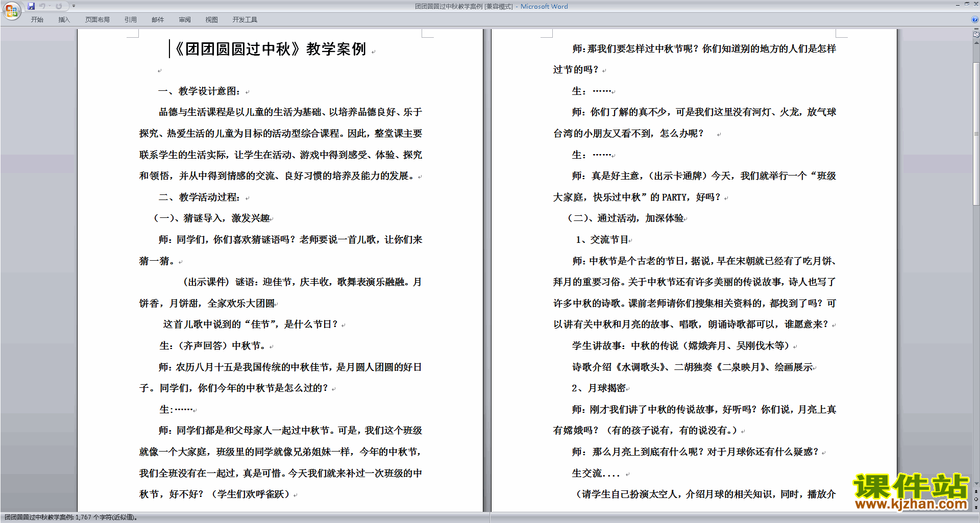Click line starting 品德与生活课程
This screenshot has width=980, height=523.
coord(290,112)
